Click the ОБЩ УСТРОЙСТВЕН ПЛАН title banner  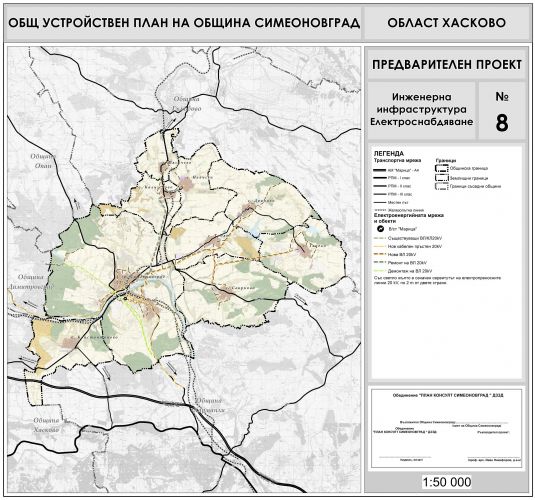tap(184, 23)
